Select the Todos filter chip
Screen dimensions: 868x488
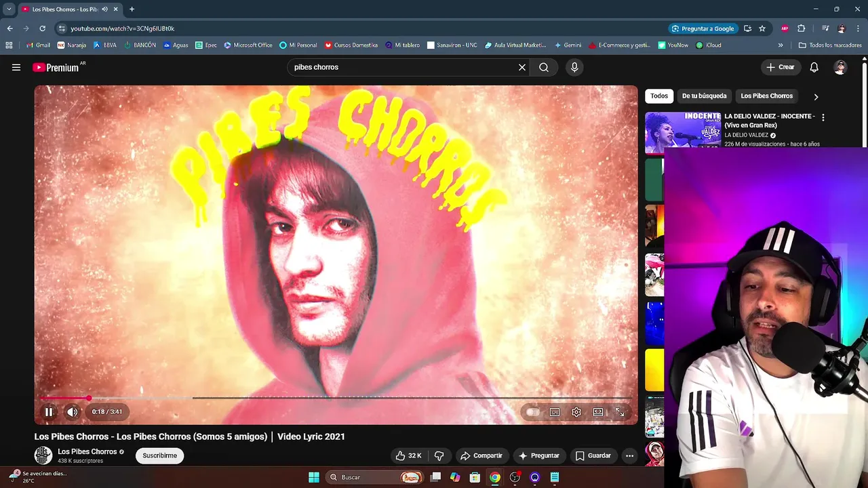tap(659, 96)
